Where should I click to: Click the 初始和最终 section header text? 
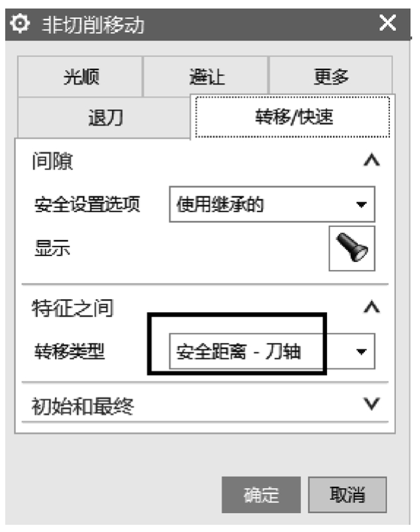[83, 406]
